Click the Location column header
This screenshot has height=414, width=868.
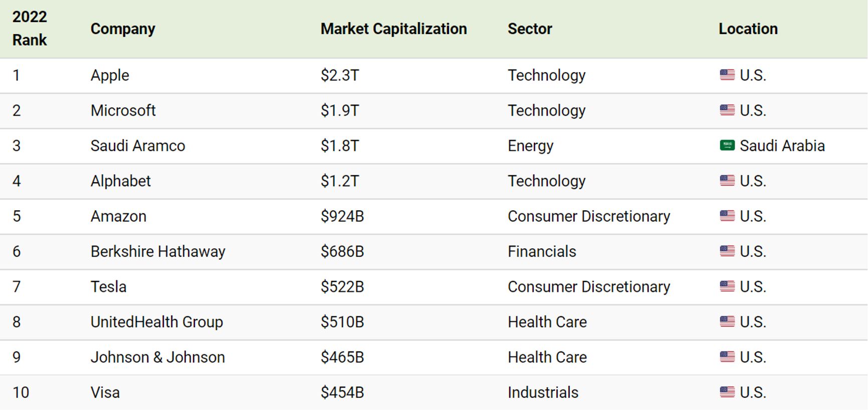[748, 29]
